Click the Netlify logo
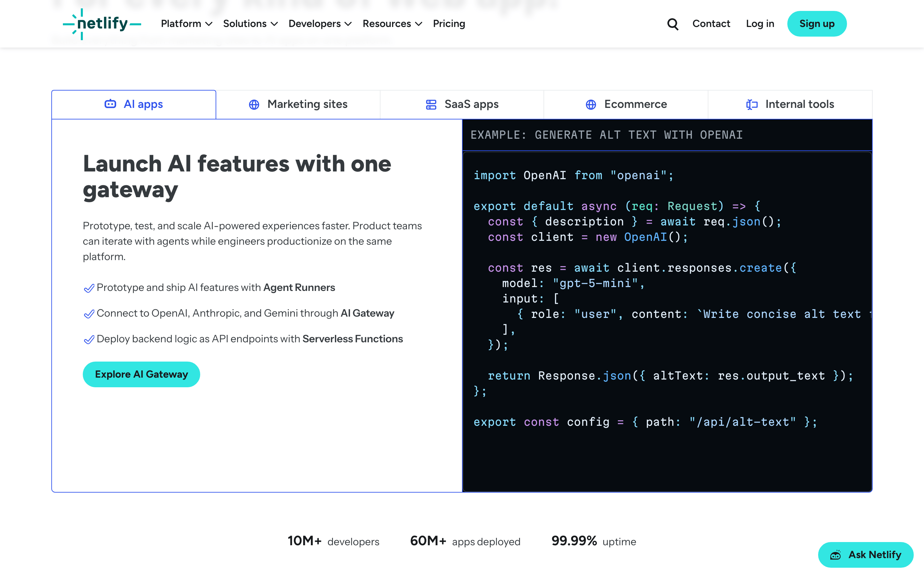Viewport: 924px width, 578px height. [102, 24]
